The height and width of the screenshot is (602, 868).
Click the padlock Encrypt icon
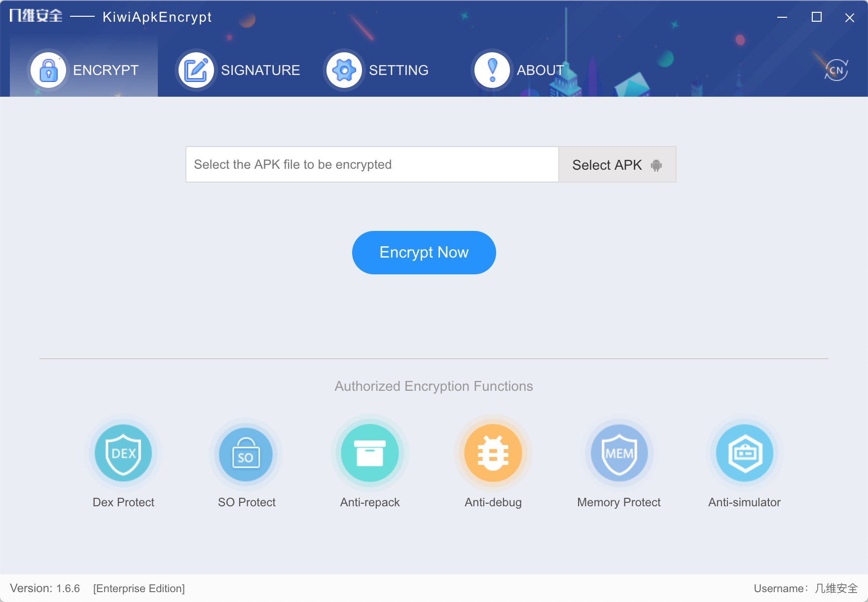[x=48, y=70]
